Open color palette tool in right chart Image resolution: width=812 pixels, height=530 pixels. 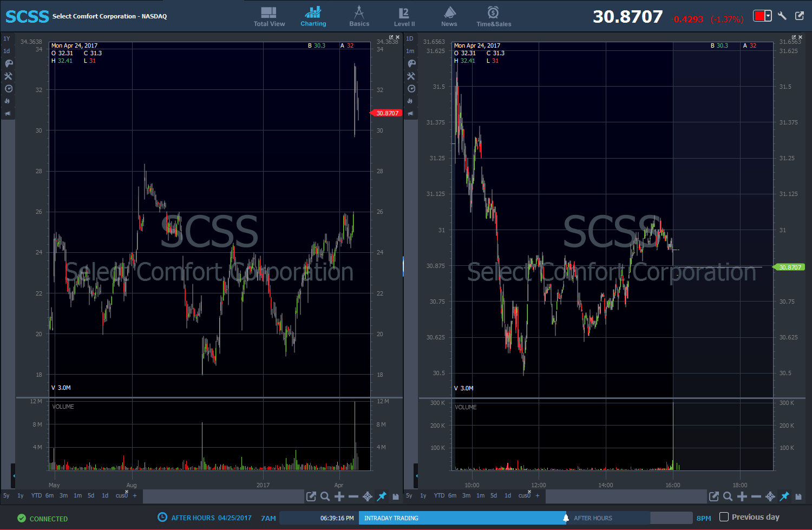pyautogui.click(x=411, y=63)
